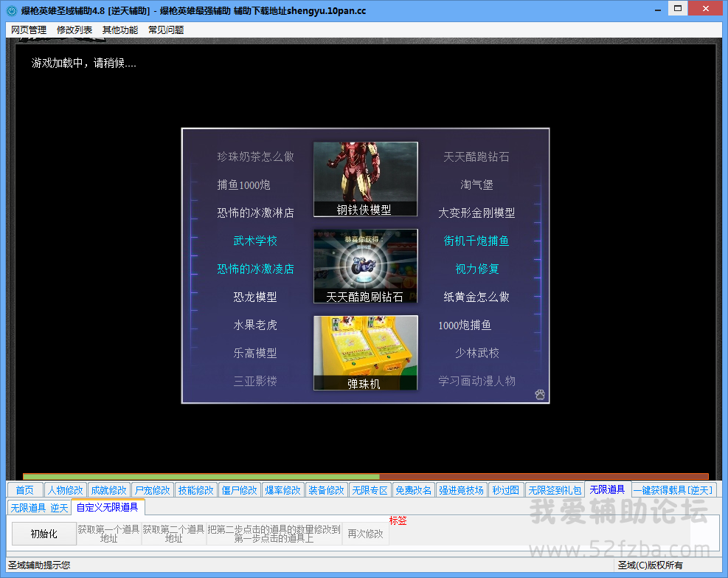This screenshot has width=728, height=578.
Task: Open the 无限道具 逆天 sub-tab
Action: 40,508
